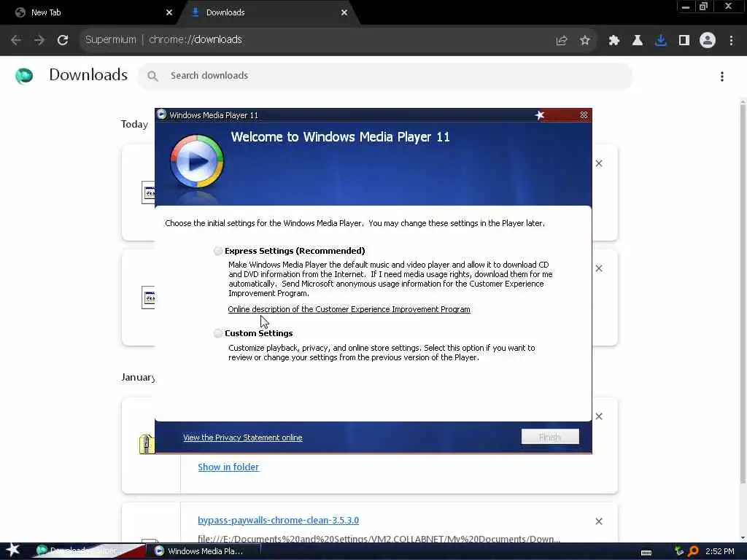Viewport: 747px width, 560px height.
Task: Click the zip file icon in downloads list
Action: [146, 444]
